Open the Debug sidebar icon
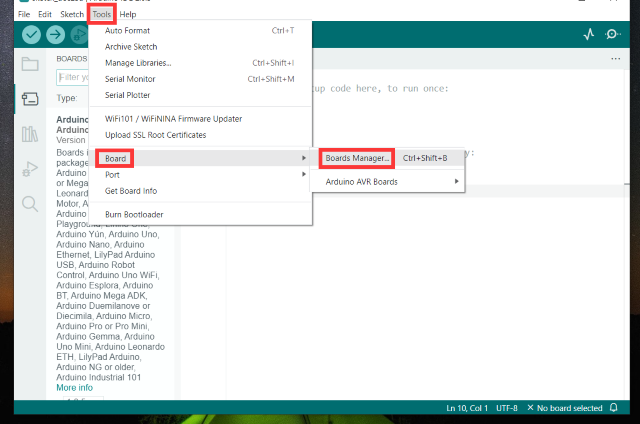The width and height of the screenshot is (640, 424). 30,169
